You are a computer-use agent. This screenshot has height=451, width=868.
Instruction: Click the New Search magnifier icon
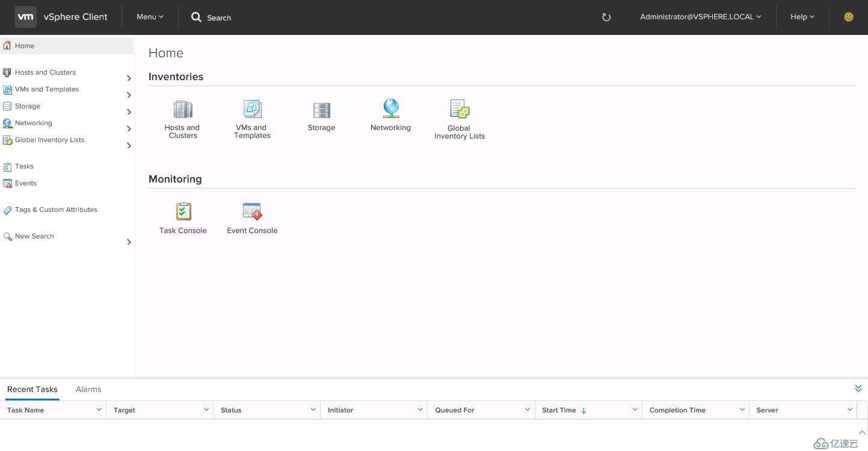7,236
